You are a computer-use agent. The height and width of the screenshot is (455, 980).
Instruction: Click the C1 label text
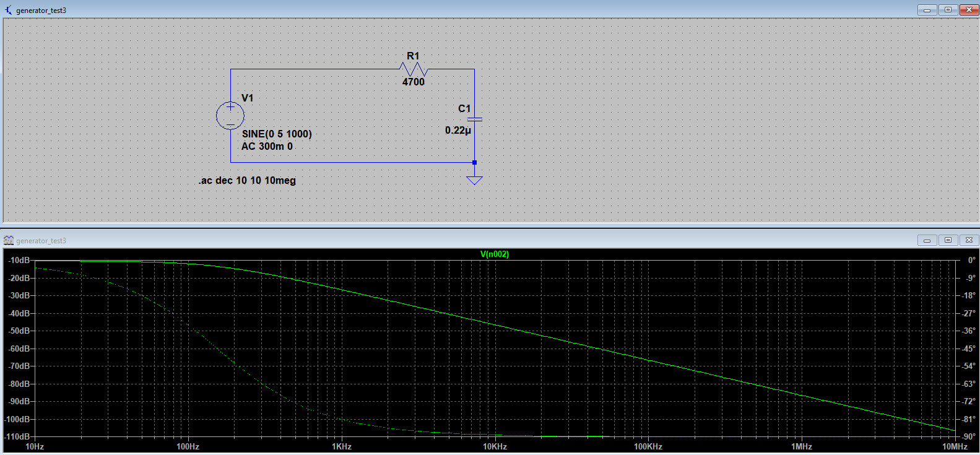tap(464, 108)
